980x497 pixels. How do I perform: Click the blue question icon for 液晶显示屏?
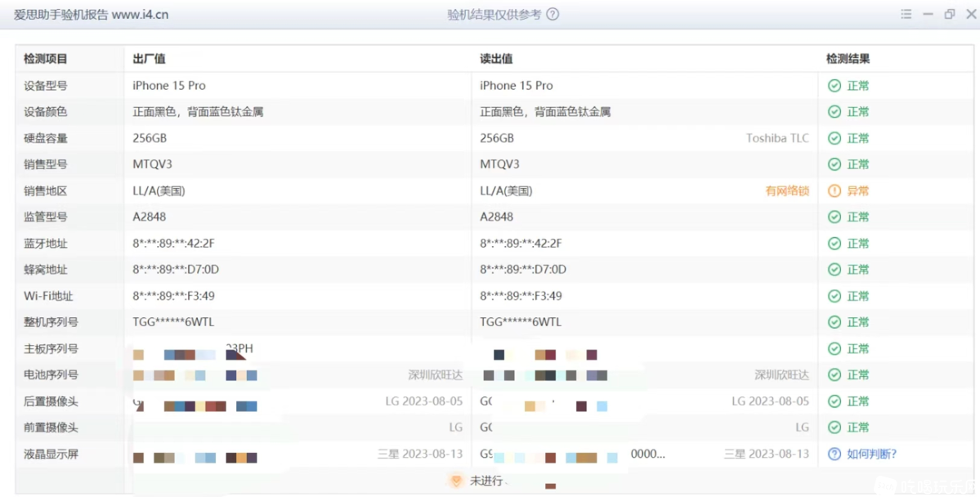(835, 454)
